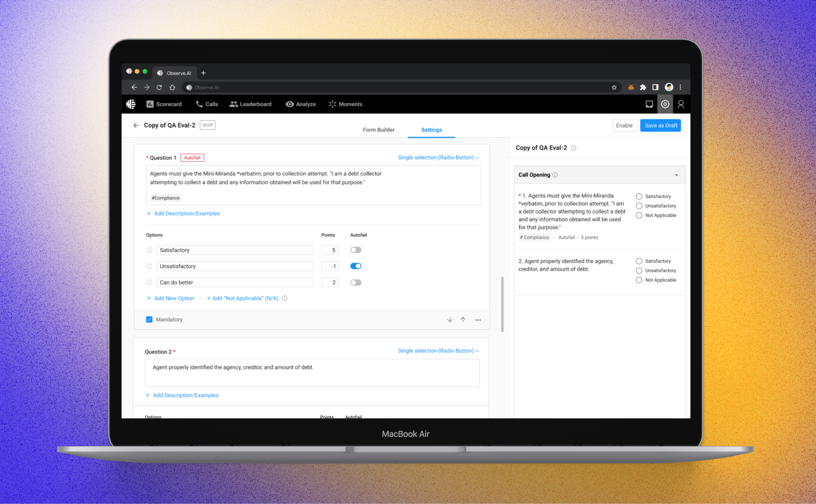
Task: Open the Analyze section
Action: click(300, 104)
